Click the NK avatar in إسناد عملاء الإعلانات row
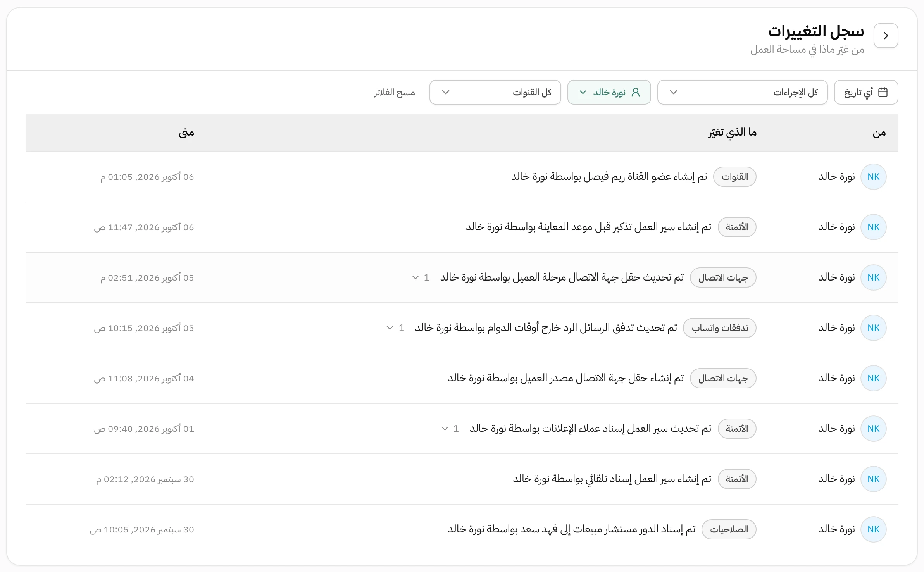Screen dimensions: 924x572 click(x=873, y=429)
